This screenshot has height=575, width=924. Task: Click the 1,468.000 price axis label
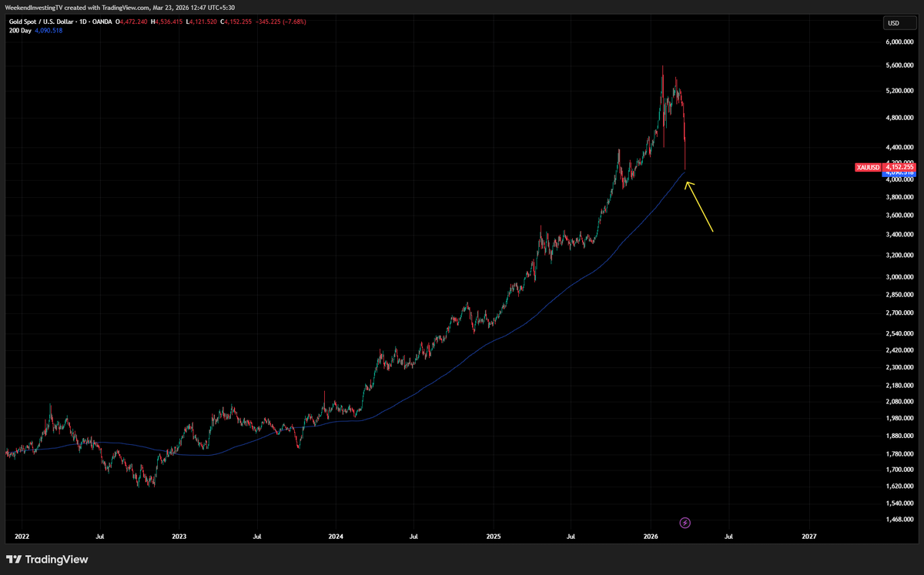tap(899, 520)
